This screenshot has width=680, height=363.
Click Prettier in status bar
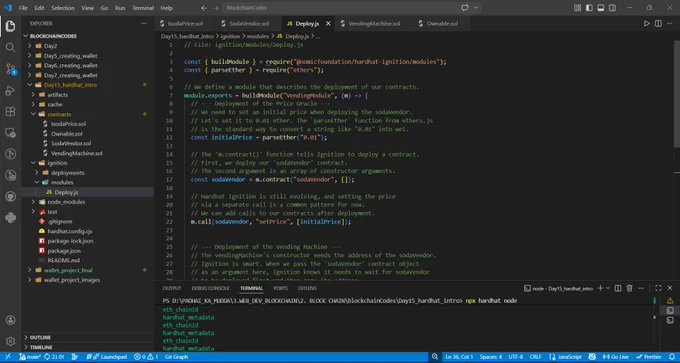pos(648,357)
